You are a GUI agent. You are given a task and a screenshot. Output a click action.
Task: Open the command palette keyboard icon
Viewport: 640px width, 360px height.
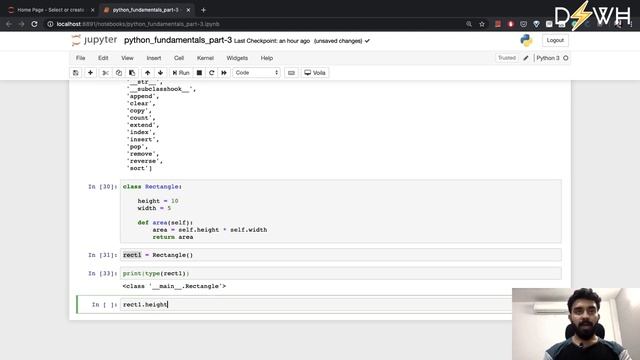(x=291, y=73)
